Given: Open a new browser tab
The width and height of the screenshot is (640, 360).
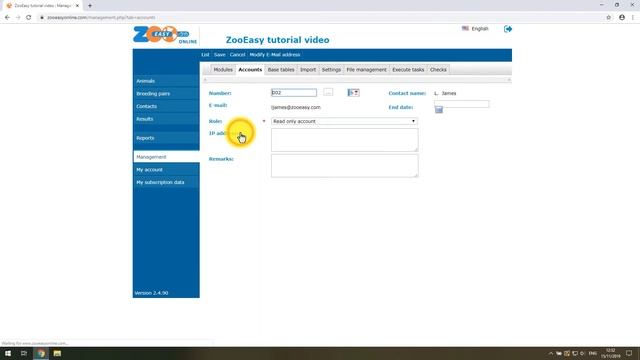Looking at the screenshot, I should (x=90, y=6).
